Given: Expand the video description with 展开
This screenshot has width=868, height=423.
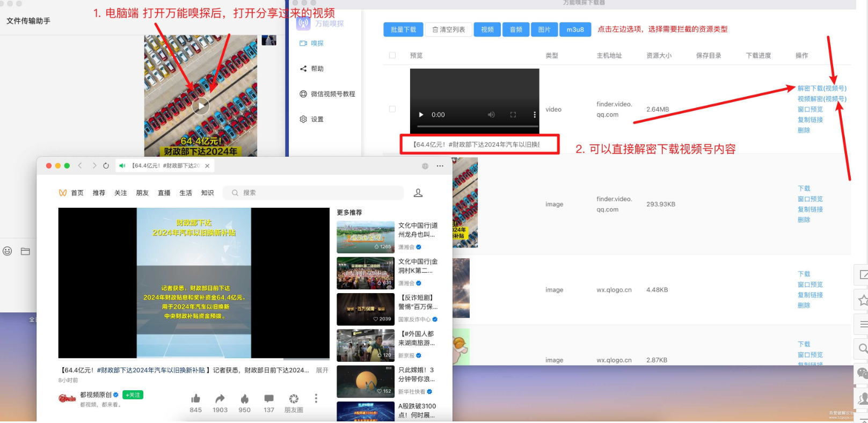Looking at the screenshot, I should pyautogui.click(x=322, y=370).
